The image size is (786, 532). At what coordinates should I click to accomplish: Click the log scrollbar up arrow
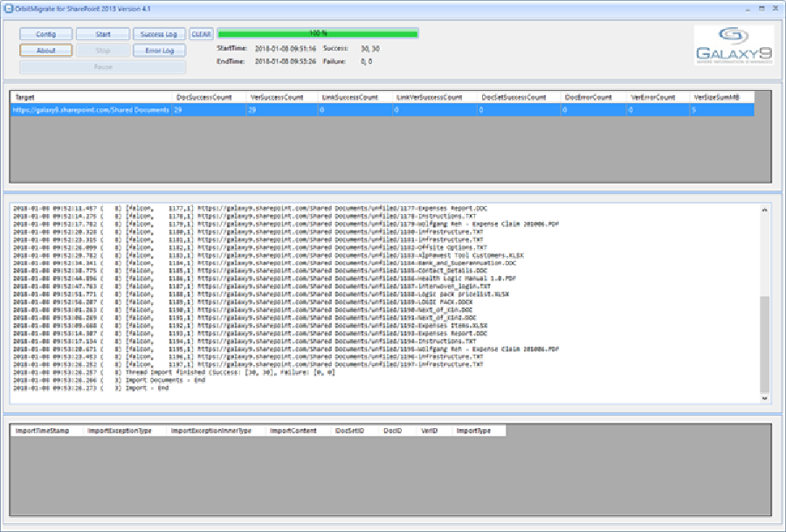click(x=764, y=210)
